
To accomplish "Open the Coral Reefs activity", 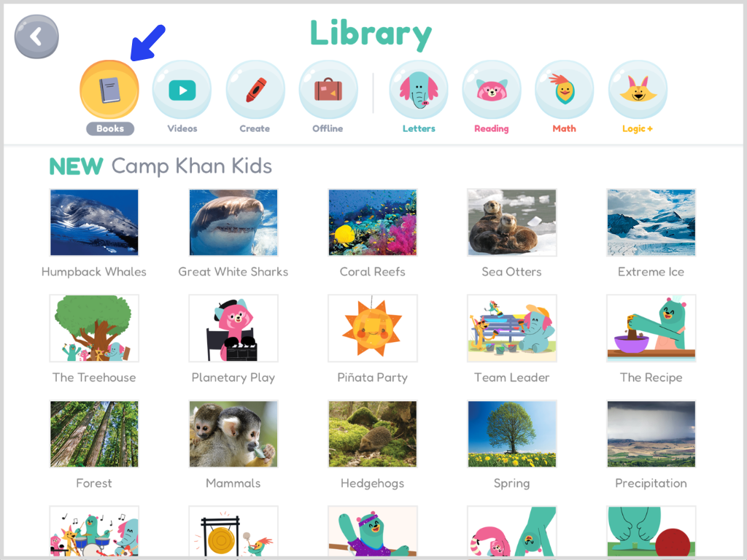I will pyautogui.click(x=372, y=222).
